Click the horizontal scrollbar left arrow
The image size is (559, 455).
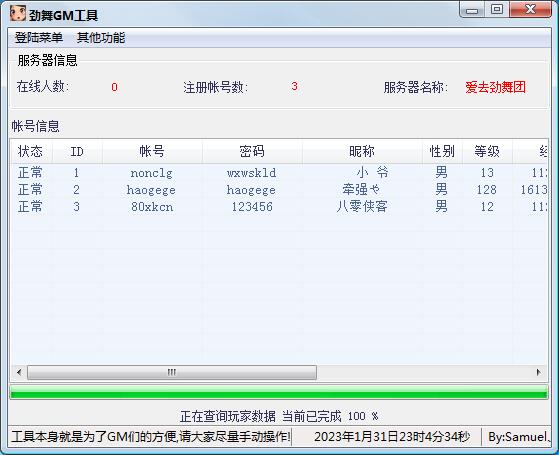click(x=19, y=372)
